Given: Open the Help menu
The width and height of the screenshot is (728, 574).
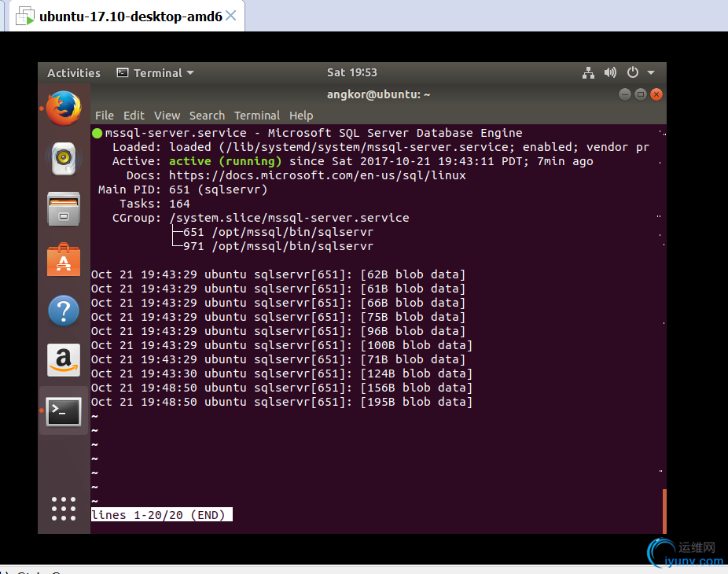Looking at the screenshot, I should (x=301, y=116).
